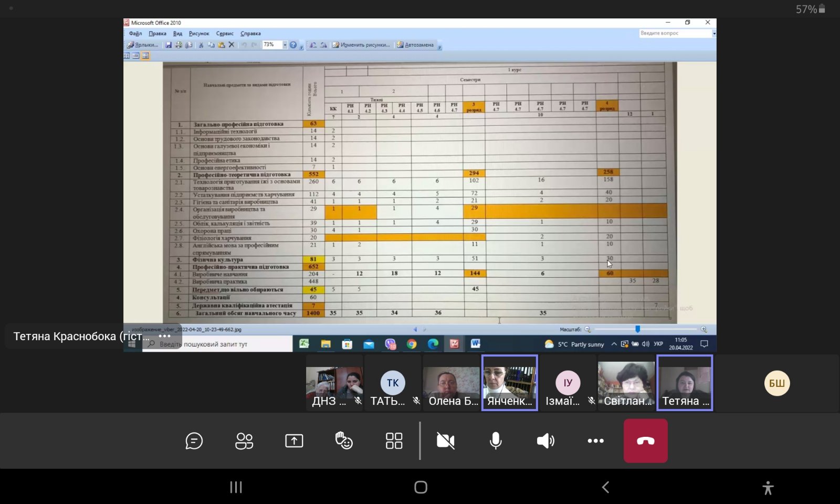
Task: Show the participants list
Action: pyautogui.click(x=244, y=441)
